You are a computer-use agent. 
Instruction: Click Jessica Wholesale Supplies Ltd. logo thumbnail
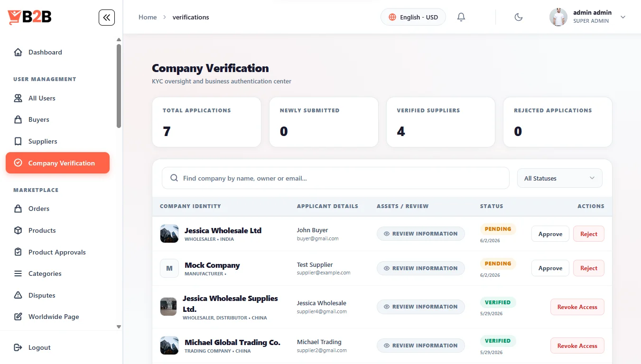pyautogui.click(x=168, y=307)
